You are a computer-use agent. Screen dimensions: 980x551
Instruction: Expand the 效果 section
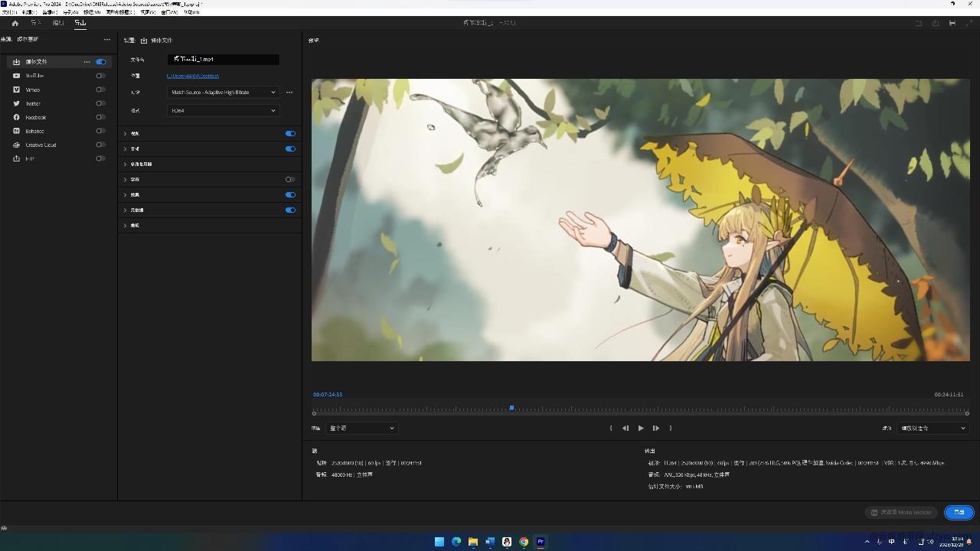[125, 194]
